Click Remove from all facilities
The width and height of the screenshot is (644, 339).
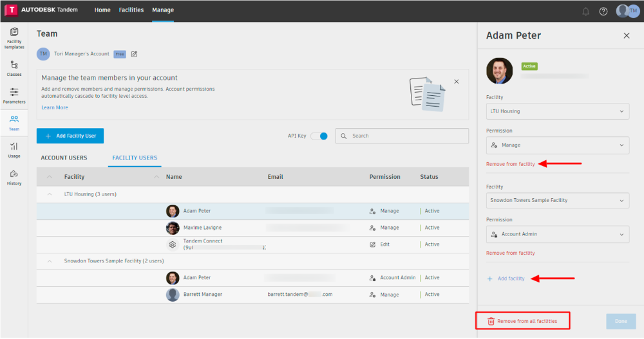(x=522, y=322)
